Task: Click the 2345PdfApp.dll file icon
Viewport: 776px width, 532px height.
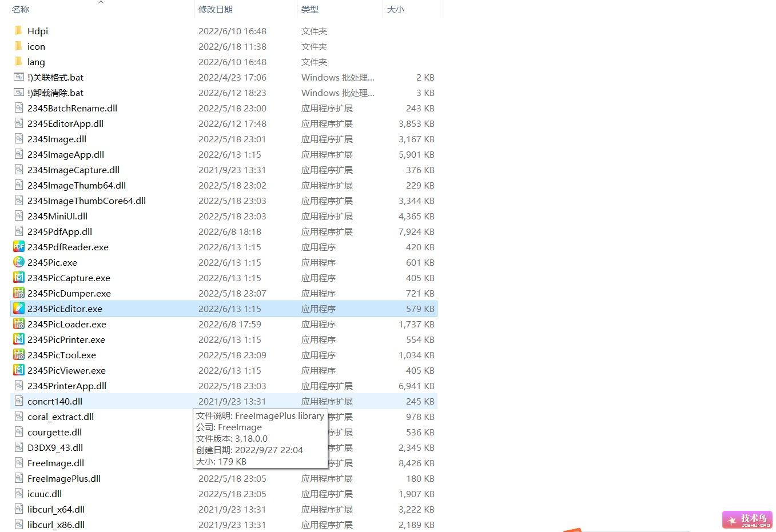Action: pos(18,231)
